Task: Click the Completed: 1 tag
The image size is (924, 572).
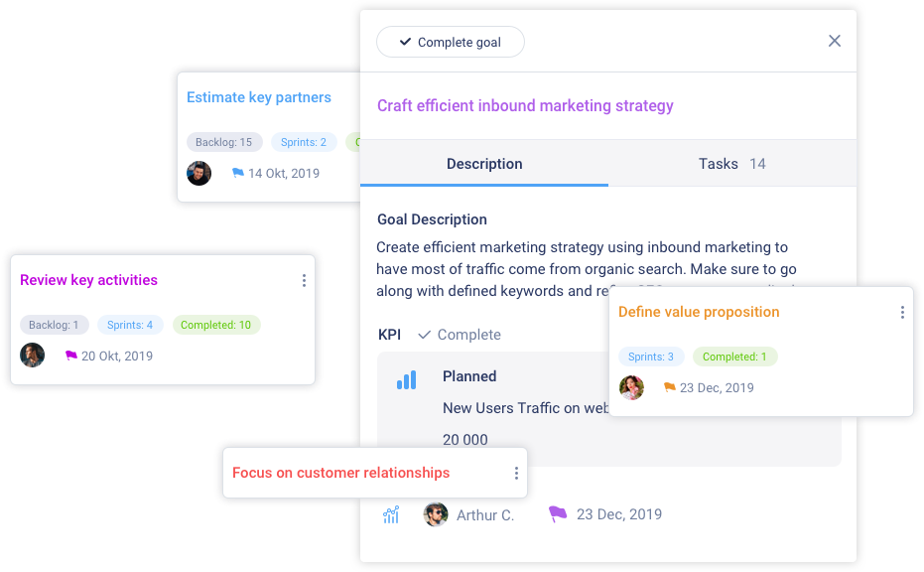Action: [x=734, y=357]
